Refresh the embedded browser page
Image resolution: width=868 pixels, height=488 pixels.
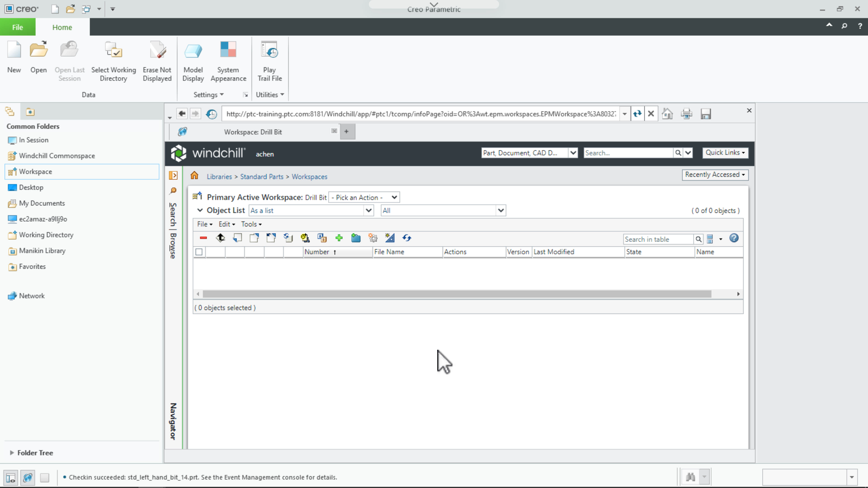click(637, 114)
